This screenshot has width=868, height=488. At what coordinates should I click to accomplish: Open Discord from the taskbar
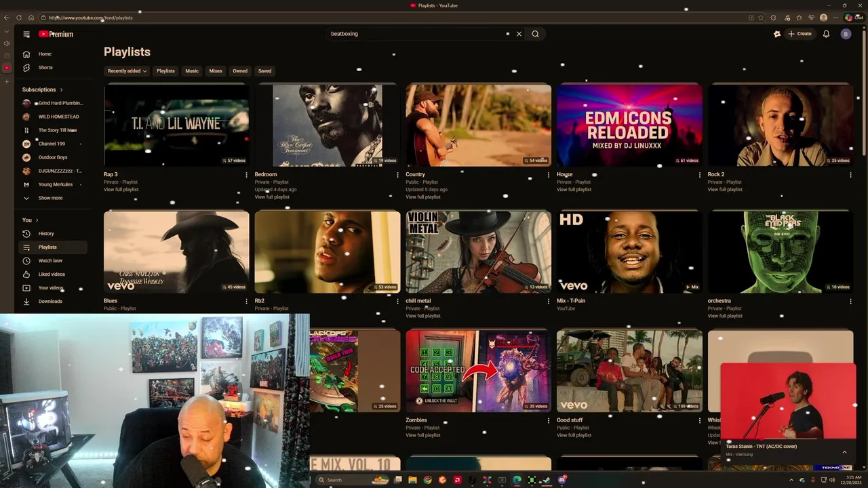562,480
